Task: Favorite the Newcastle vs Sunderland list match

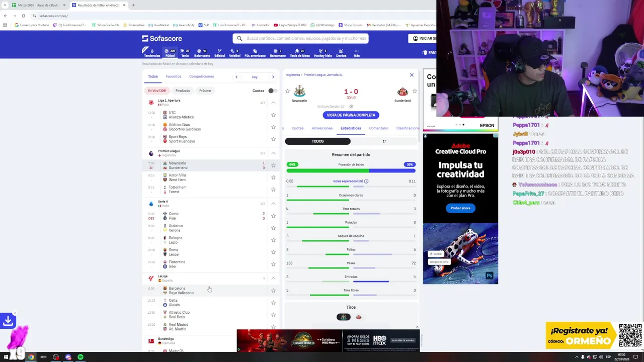Action: 273,165
